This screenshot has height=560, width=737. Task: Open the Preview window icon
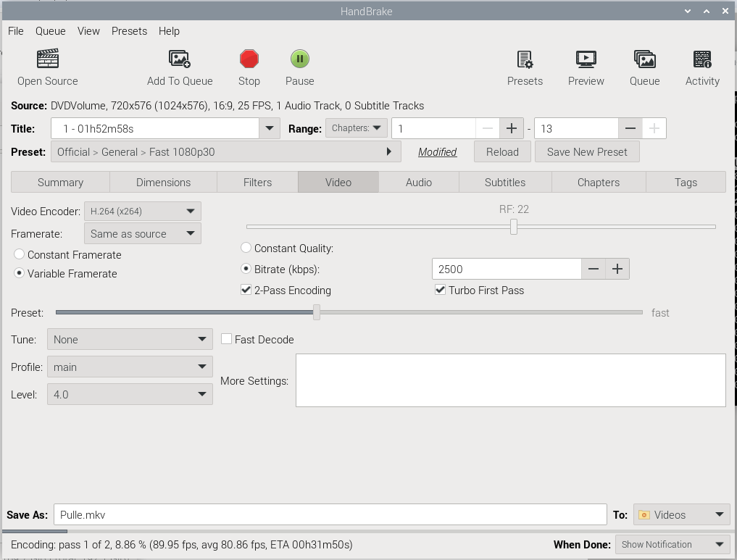(x=586, y=59)
